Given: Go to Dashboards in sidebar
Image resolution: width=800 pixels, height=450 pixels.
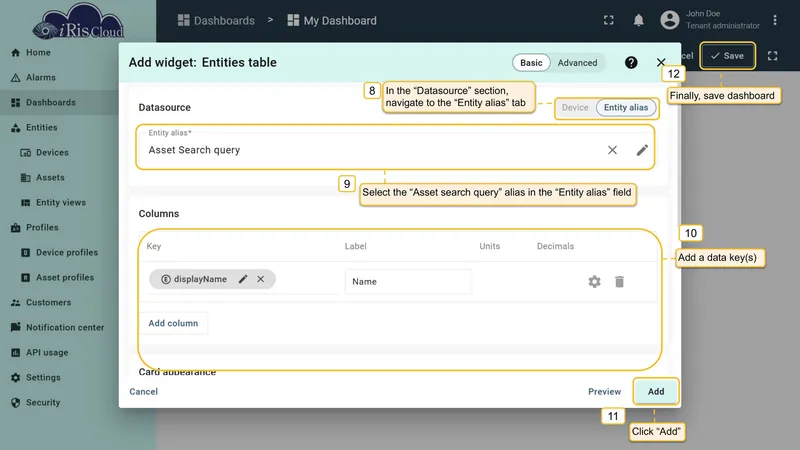Looking at the screenshot, I should (x=51, y=103).
